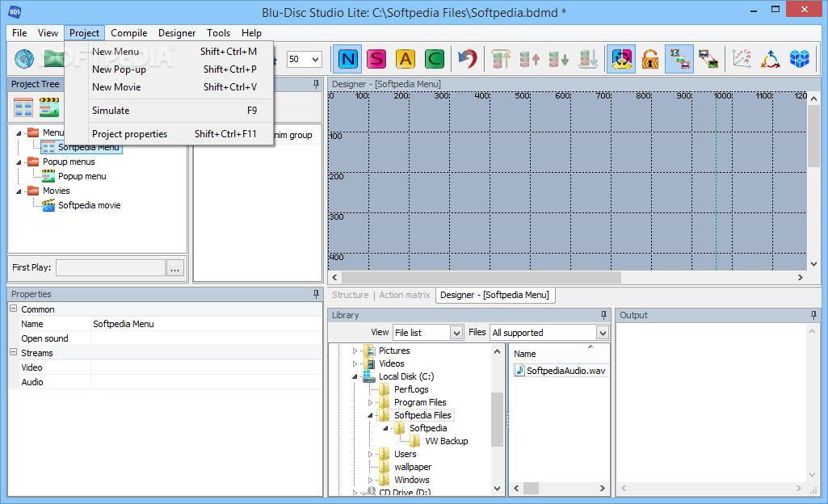The width and height of the screenshot is (828, 504).
Task: Collapse the Common properties section
Action: coord(14,309)
